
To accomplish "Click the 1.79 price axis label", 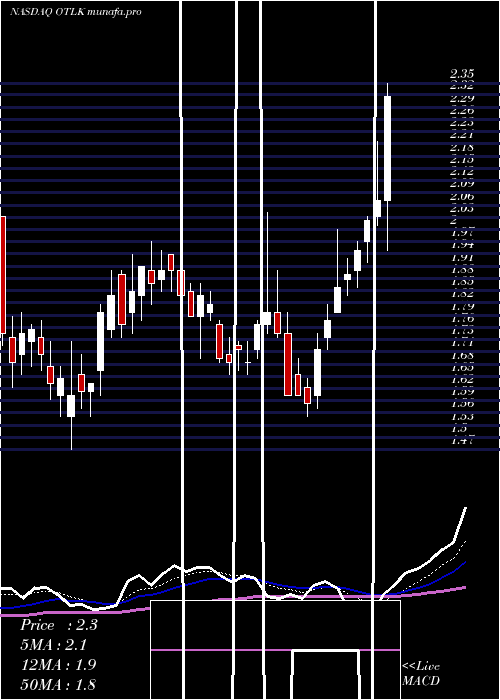I will coord(462,307).
